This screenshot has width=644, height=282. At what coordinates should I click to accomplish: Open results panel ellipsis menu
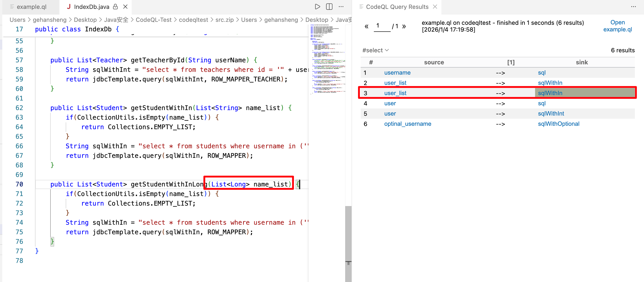(633, 7)
